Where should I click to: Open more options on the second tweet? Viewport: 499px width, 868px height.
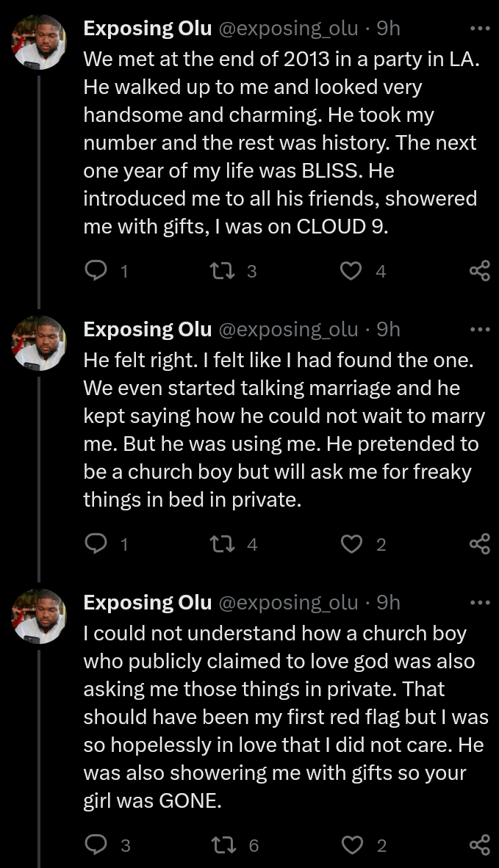[x=479, y=330]
